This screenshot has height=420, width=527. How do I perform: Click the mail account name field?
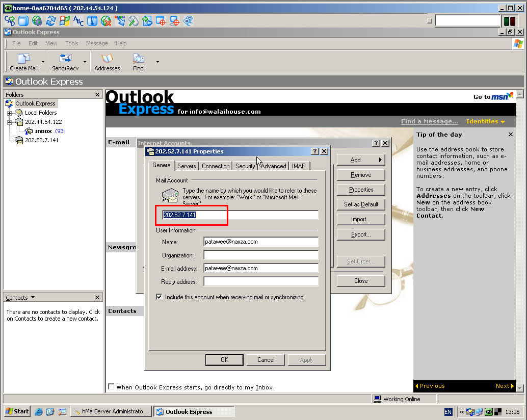[240, 215]
